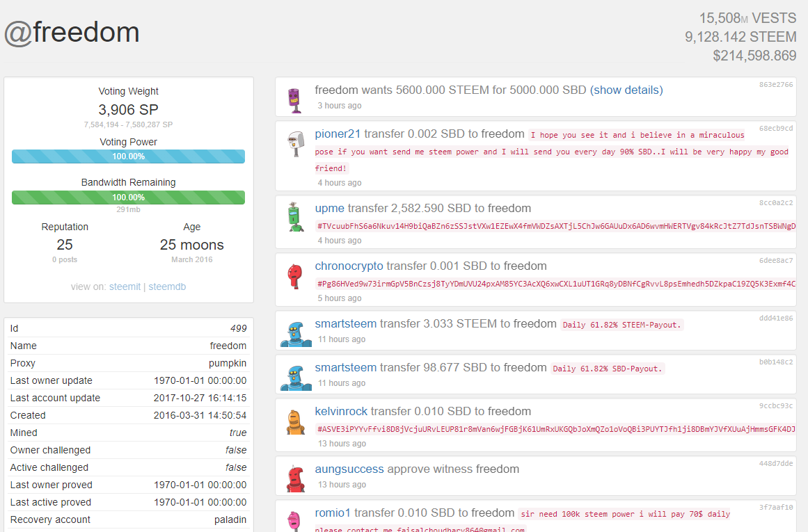Click upme's green robot avatar
Viewport: 808px width, 532px height.
(295, 217)
